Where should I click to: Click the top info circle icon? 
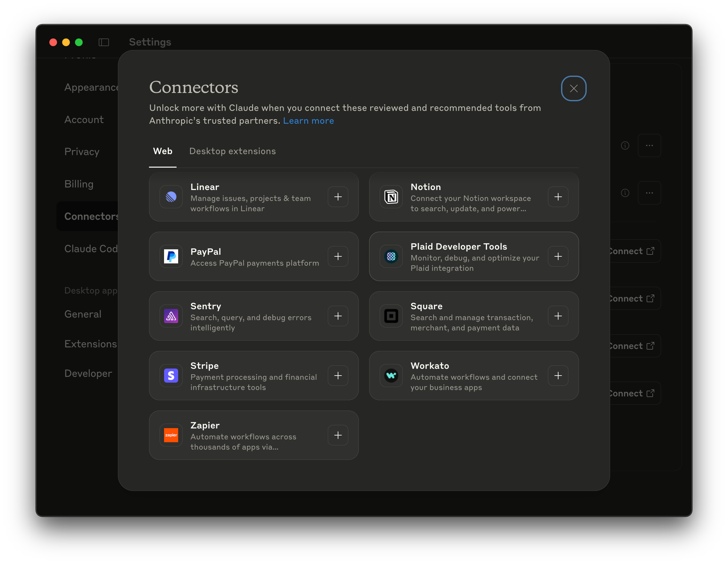click(625, 146)
